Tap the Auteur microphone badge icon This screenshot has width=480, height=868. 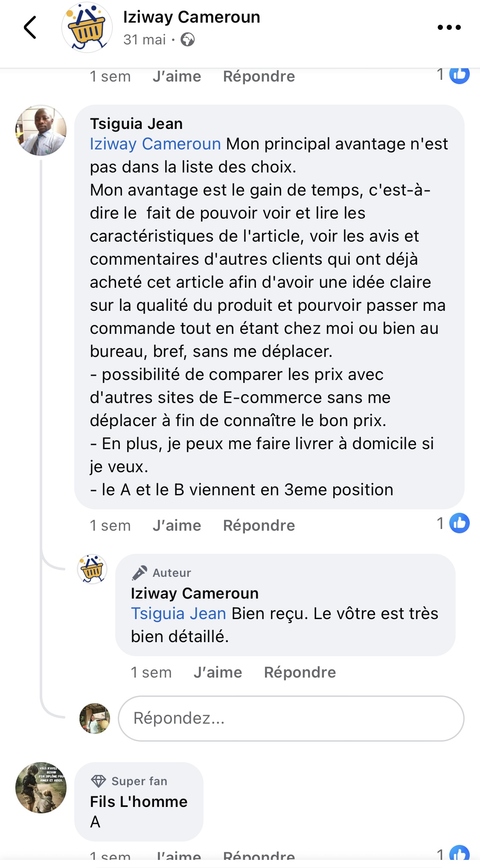point(140,573)
